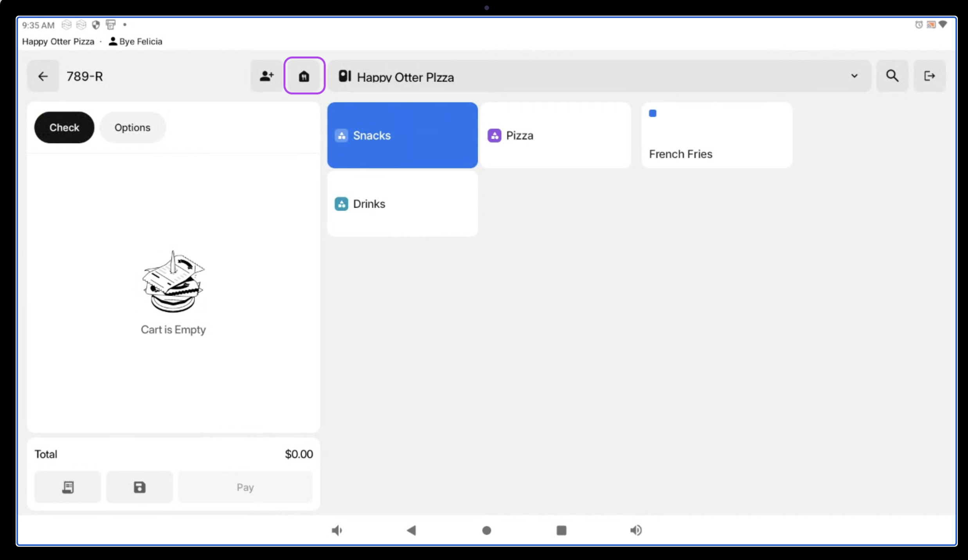Open the menu item search
Viewport: 968px width, 560px height.
coord(892,76)
